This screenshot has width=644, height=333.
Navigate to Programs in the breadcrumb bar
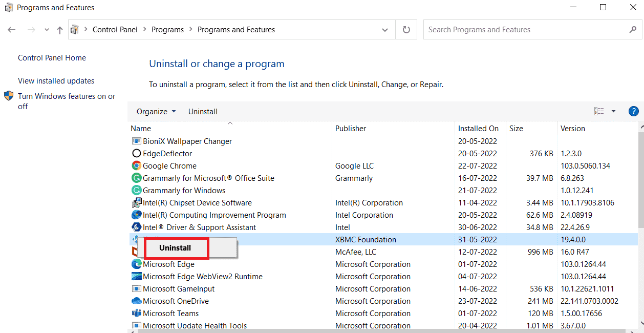[167, 29]
